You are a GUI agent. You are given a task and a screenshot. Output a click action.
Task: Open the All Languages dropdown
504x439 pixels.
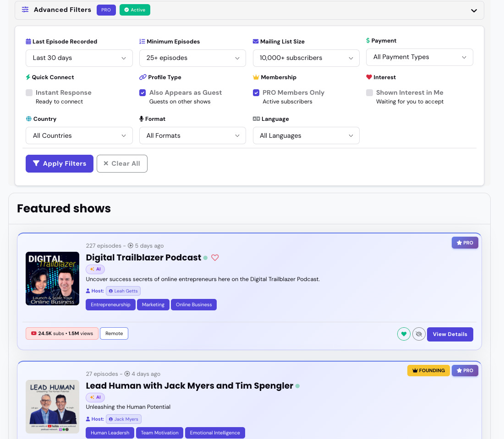306,135
